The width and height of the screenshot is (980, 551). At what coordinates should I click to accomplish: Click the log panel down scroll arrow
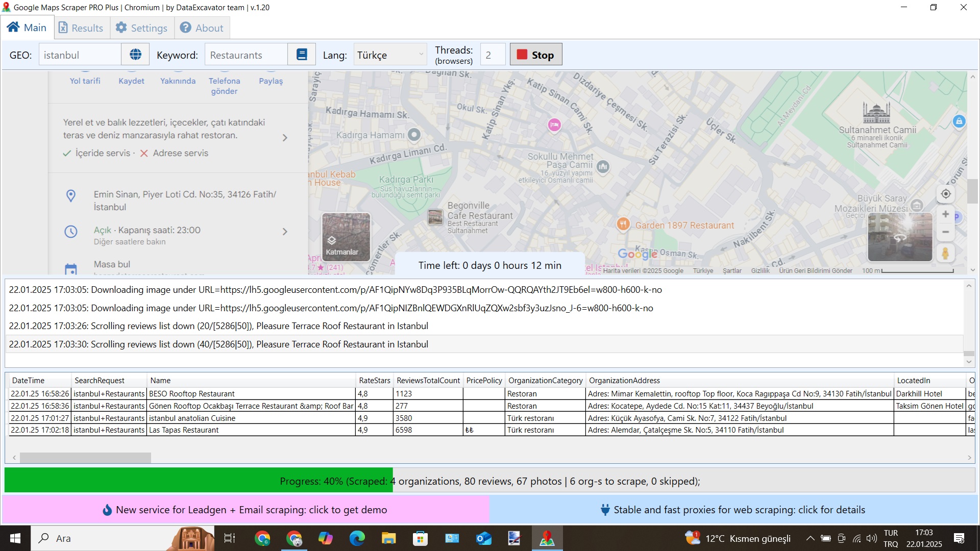click(x=969, y=362)
